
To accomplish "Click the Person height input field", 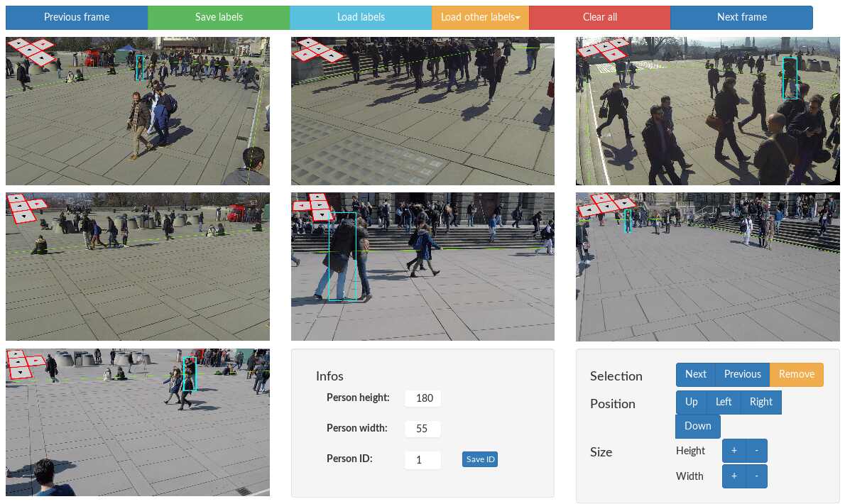I will click(423, 398).
